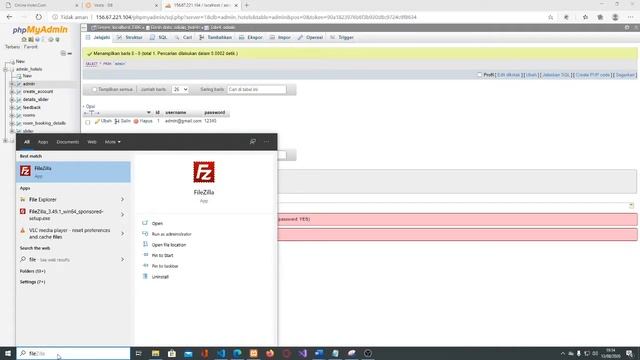This screenshot has height=360, width=640.
Task: Expand 'file - See web results' arrow
Action: point(122,259)
